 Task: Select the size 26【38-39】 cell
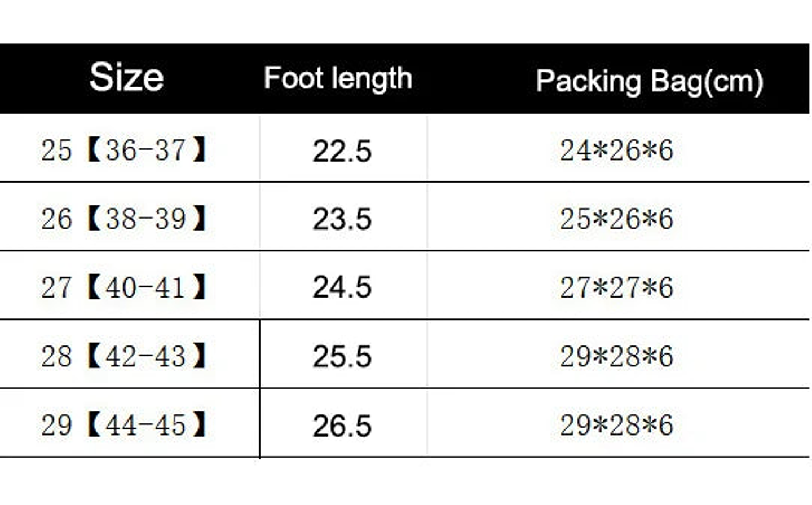[x=124, y=219]
